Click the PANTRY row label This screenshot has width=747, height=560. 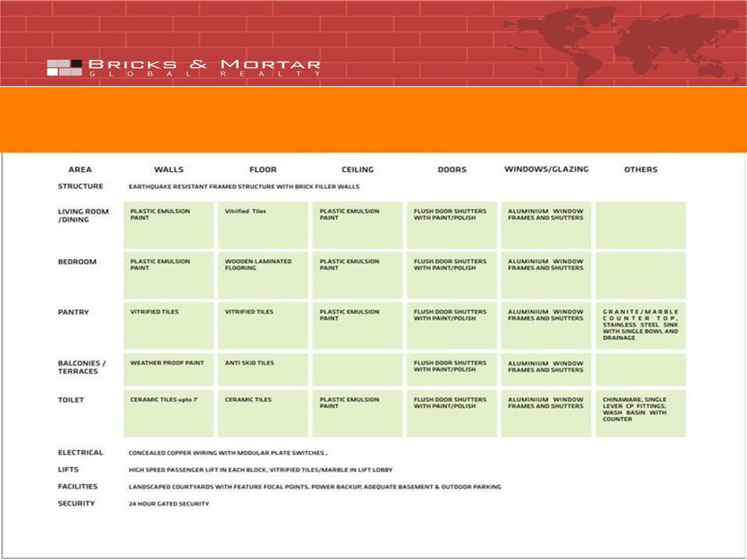[x=73, y=313]
